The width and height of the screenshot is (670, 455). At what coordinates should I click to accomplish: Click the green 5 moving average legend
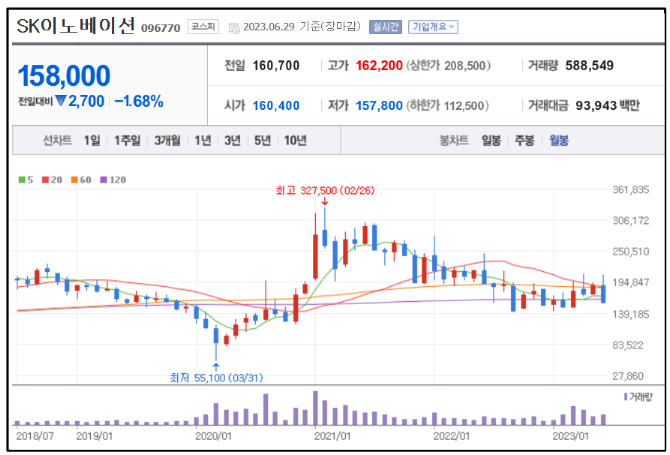pos(26,180)
